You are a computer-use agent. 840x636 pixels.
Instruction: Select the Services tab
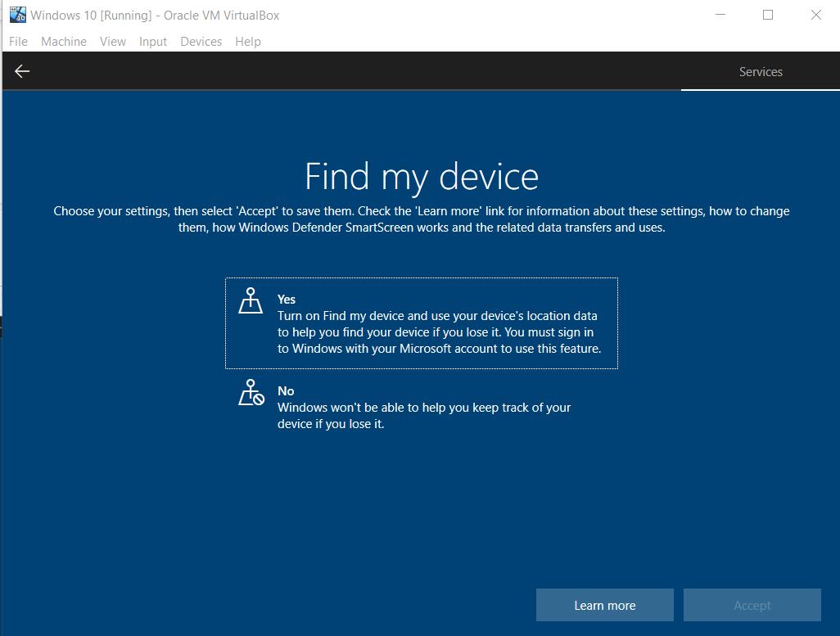761,72
